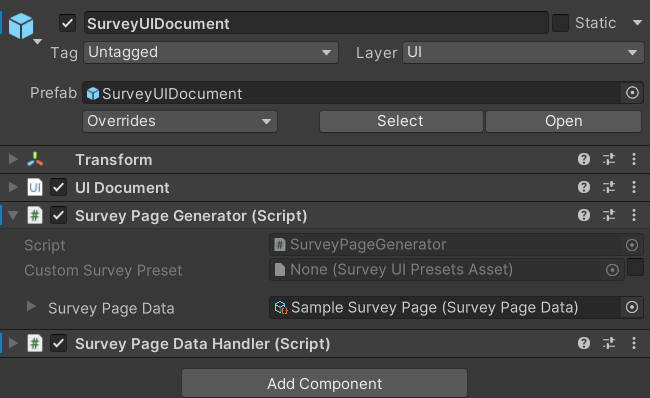Click the blue cube GameObject icon
650x398 pixels.
pos(21,26)
